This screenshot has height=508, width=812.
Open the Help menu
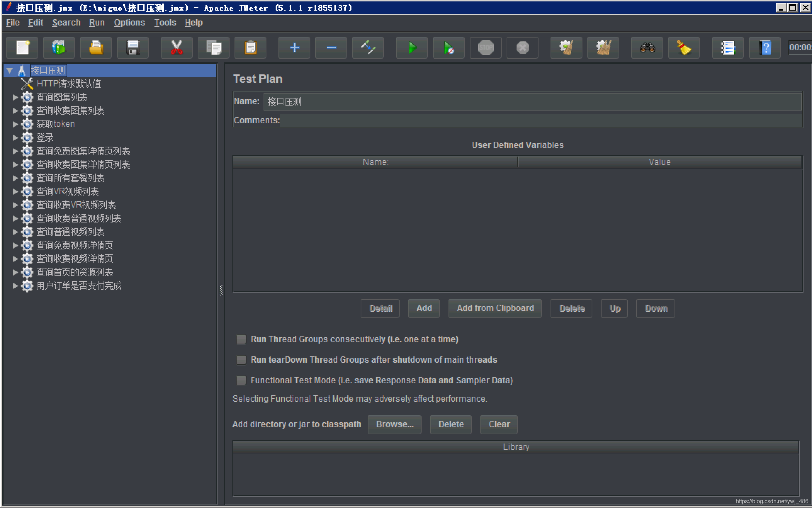[193, 23]
